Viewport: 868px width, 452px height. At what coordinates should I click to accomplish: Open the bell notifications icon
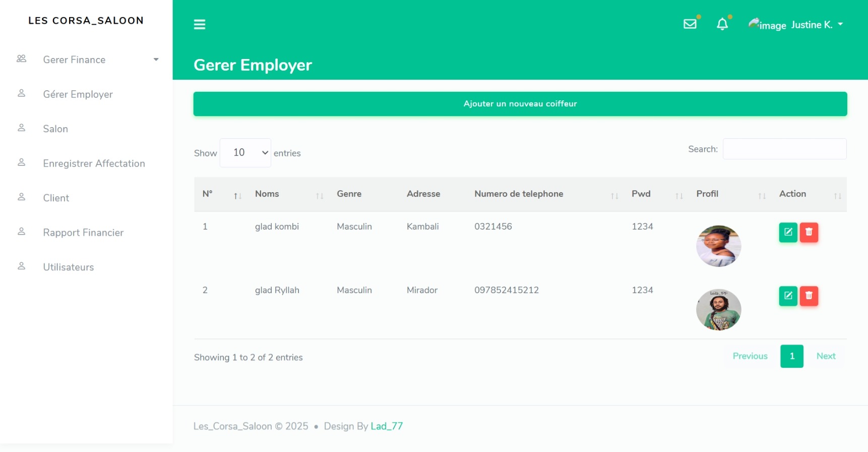tap(722, 24)
